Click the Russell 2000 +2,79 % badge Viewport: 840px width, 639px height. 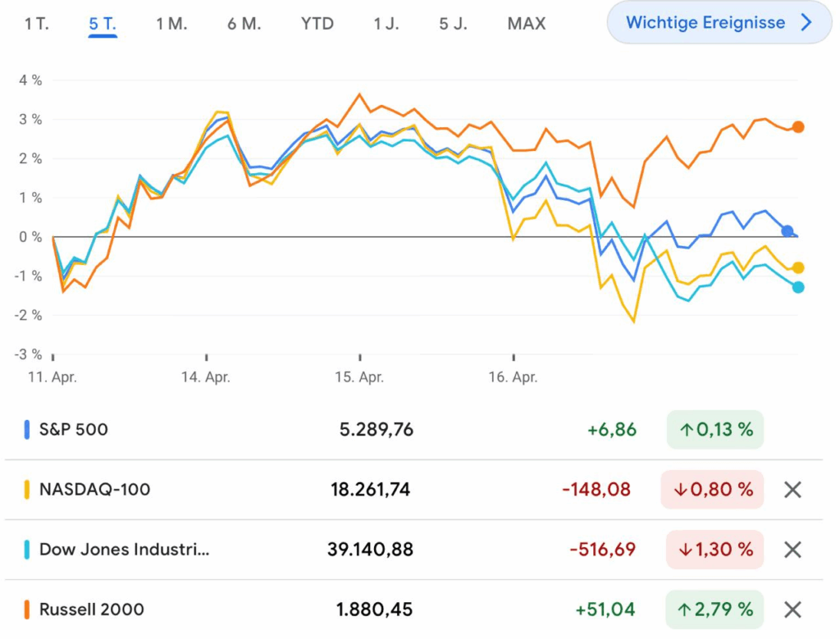[x=715, y=609]
